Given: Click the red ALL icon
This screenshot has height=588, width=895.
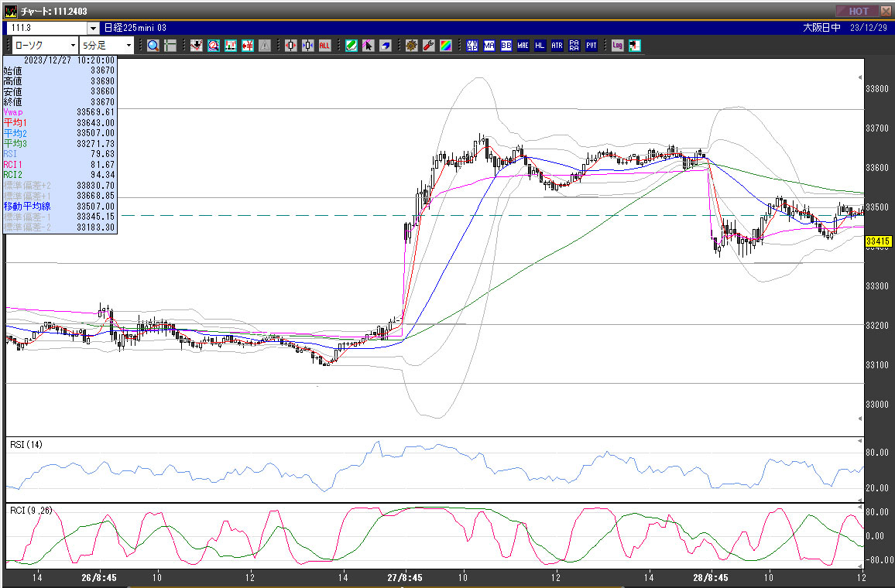Looking at the screenshot, I should (x=324, y=46).
